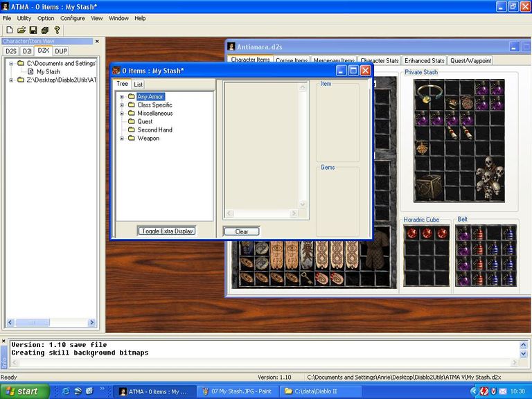Expand the Weapon tree node
Viewport: 532px width, 399px height.
click(122, 139)
